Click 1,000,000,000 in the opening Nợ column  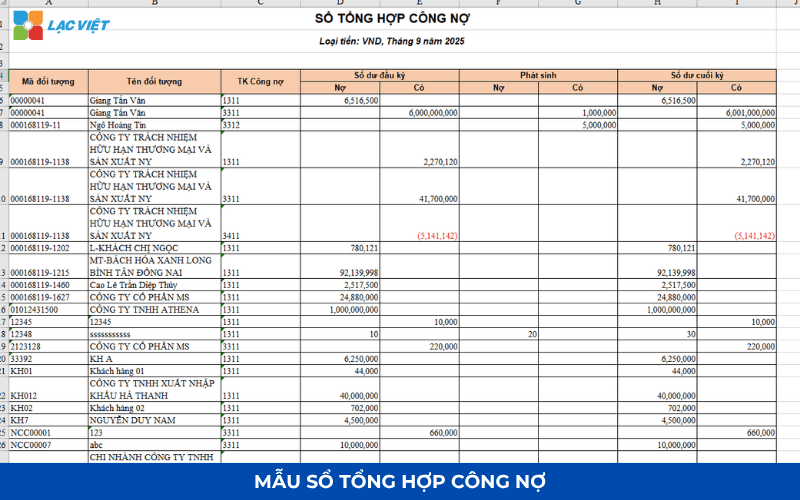point(340,310)
